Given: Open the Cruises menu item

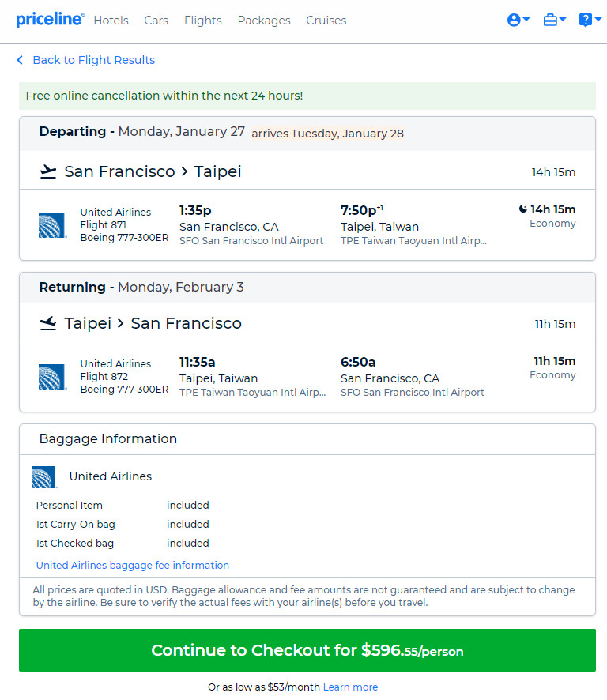Looking at the screenshot, I should pyautogui.click(x=326, y=21).
